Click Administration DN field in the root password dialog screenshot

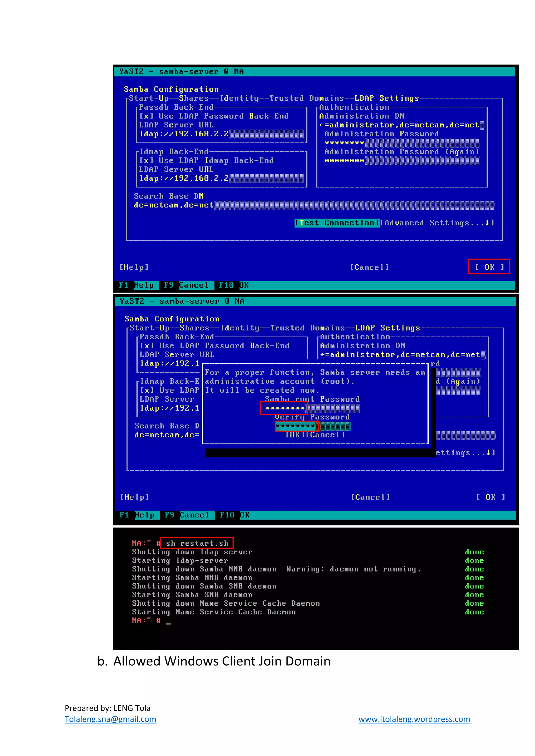[403, 355]
